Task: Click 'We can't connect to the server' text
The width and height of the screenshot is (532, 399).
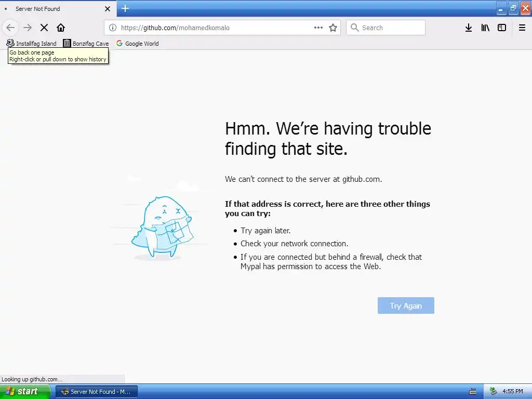Action: pos(303,179)
